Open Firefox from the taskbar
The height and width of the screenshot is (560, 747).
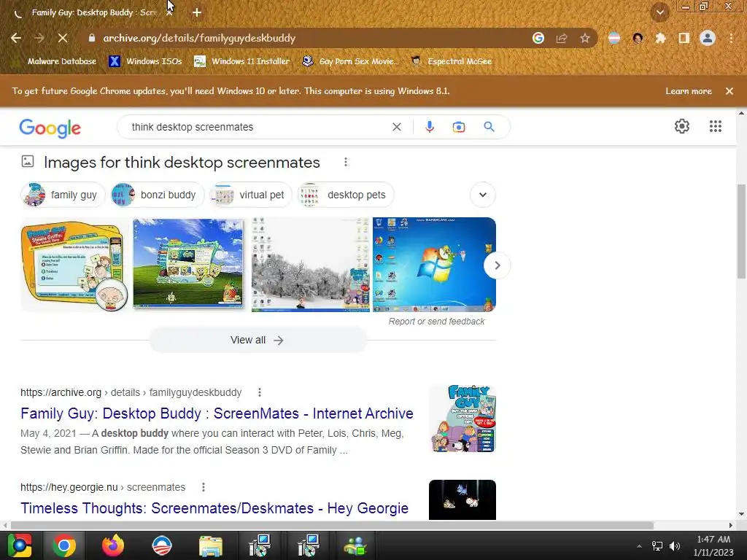pyautogui.click(x=113, y=545)
